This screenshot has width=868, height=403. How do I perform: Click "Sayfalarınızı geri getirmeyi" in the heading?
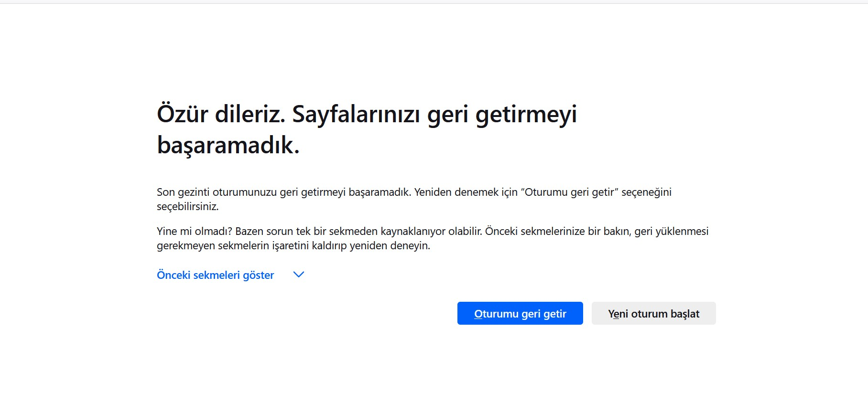point(434,114)
